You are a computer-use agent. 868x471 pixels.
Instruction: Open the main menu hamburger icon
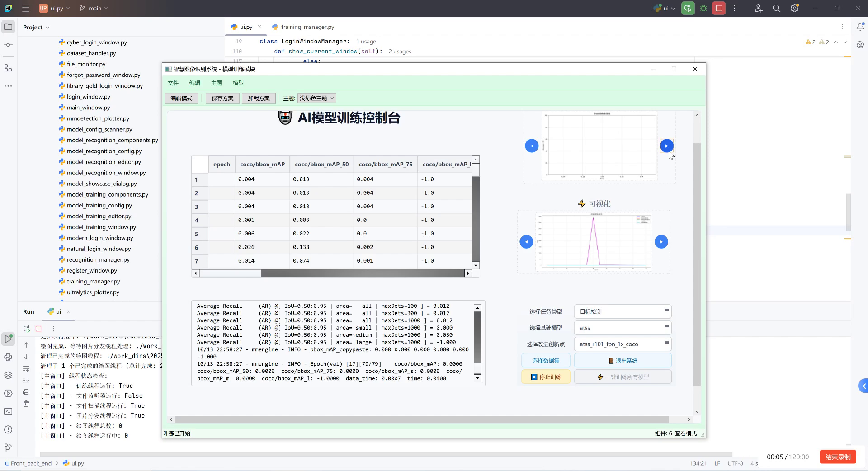(x=26, y=8)
